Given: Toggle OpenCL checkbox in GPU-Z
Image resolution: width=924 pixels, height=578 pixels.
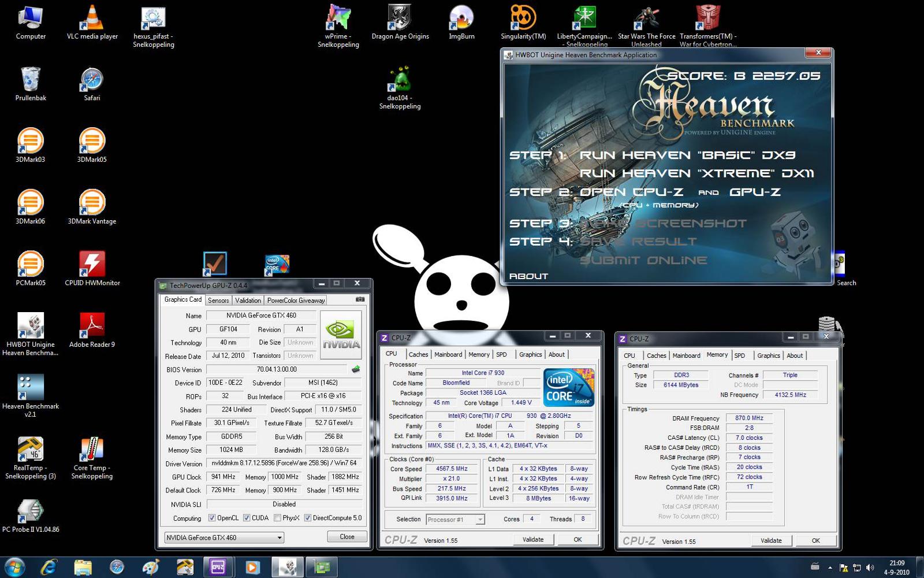Looking at the screenshot, I should pos(212,518).
